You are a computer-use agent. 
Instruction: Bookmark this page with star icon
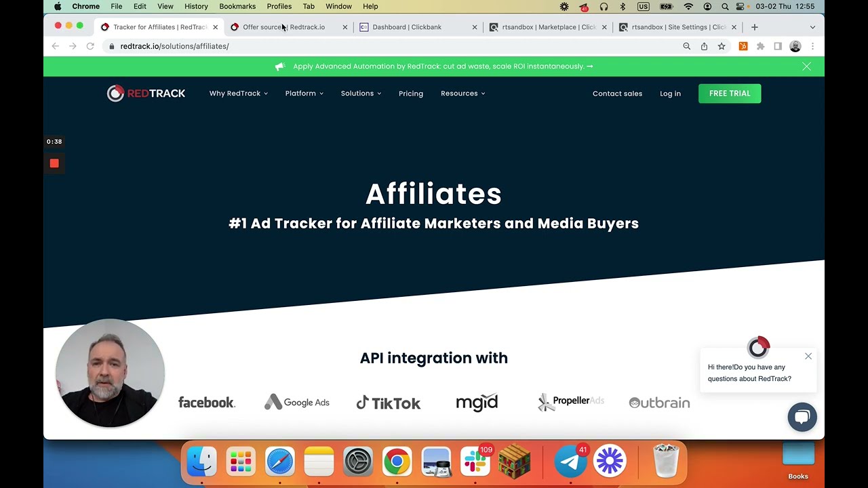pyautogui.click(x=722, y=46)
